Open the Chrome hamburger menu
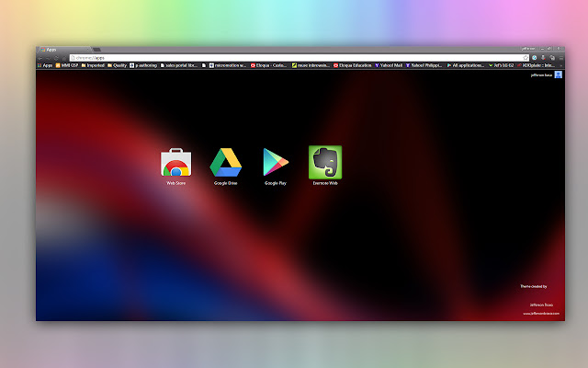This screenshot has width=588, height=368. [561, 58]
